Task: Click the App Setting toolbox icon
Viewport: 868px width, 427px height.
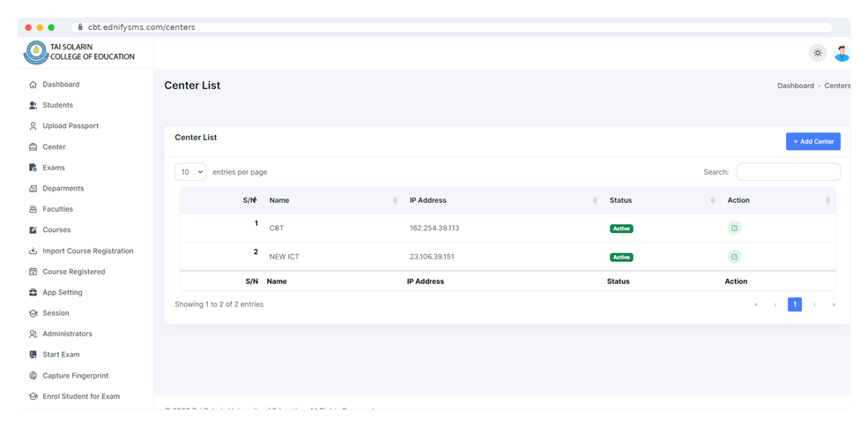Action: coord(33,292)
